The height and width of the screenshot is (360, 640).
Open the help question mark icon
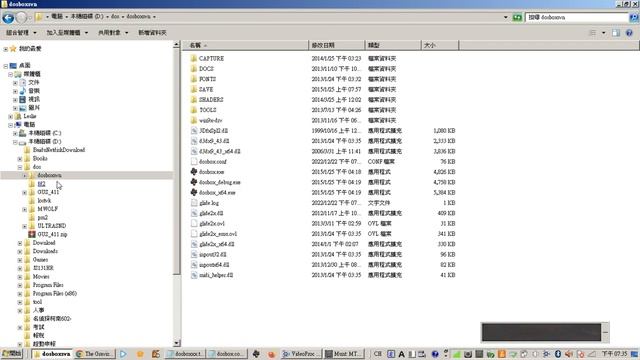tap(629, 33)
